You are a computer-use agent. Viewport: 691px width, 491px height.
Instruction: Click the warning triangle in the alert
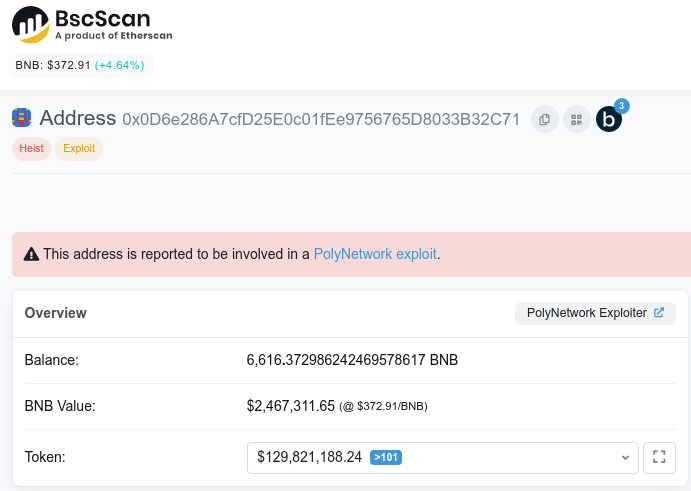31,254
